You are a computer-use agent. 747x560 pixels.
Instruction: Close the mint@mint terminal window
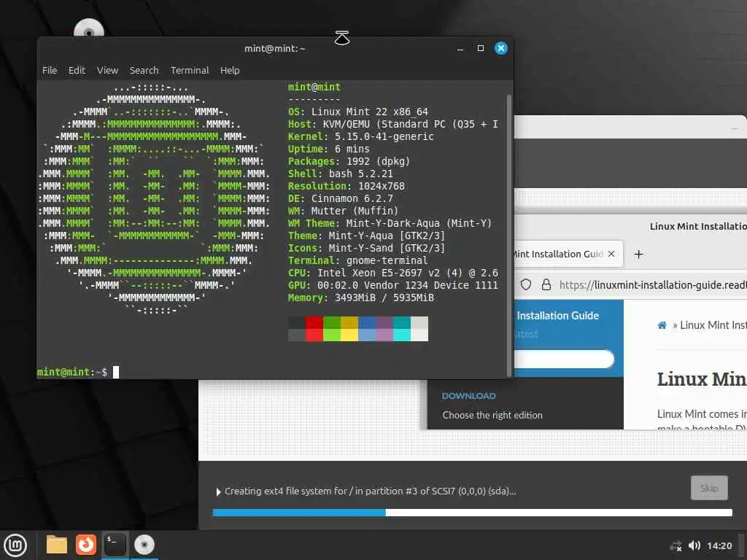coord(501,49)
